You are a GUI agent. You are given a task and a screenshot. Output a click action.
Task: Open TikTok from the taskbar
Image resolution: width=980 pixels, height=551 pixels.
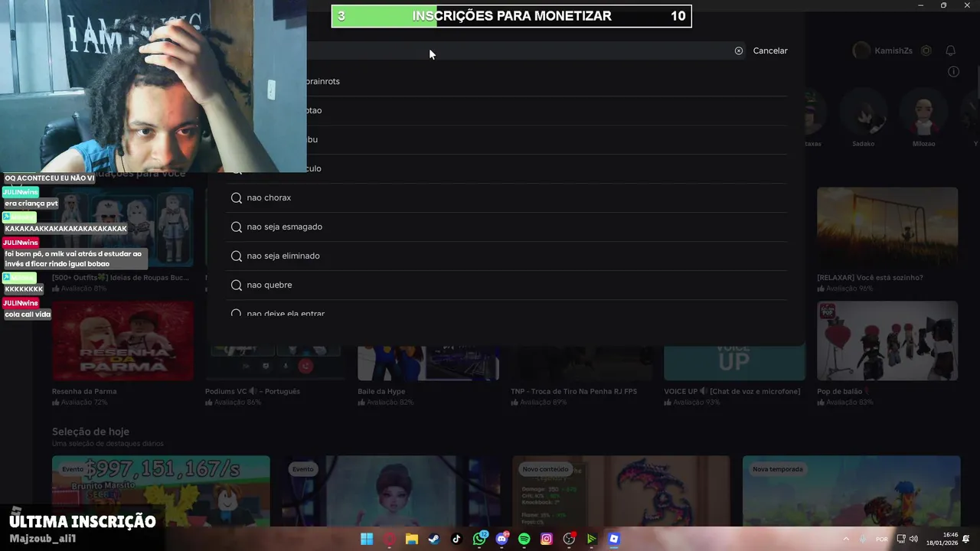pos(457,539)
